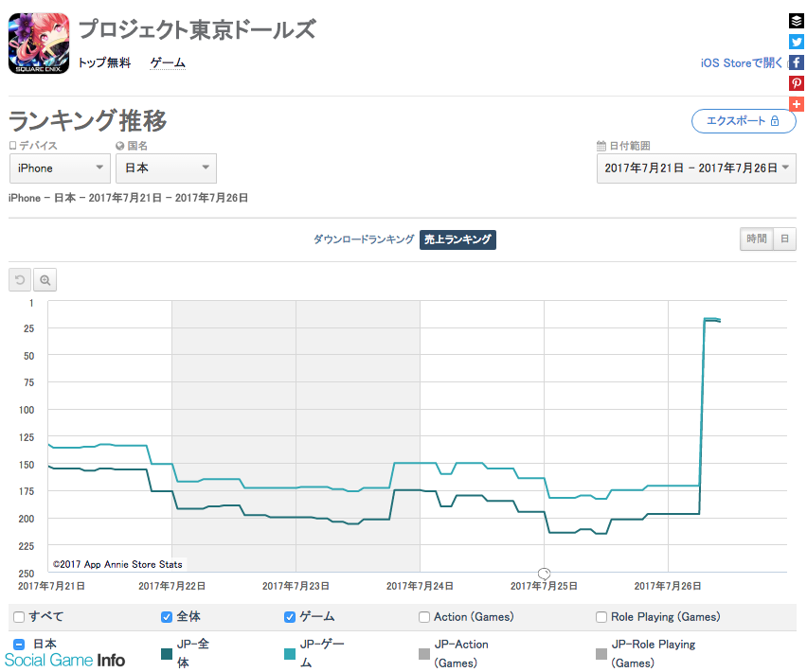Click the JP-ゲーム light teal legend swatch
807x672 pixels.
point(290,654)
